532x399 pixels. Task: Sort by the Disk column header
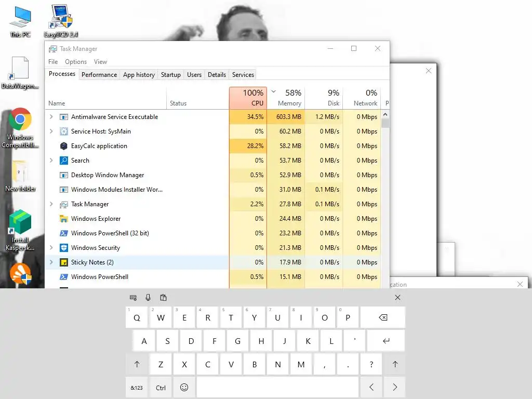point(324,98)
